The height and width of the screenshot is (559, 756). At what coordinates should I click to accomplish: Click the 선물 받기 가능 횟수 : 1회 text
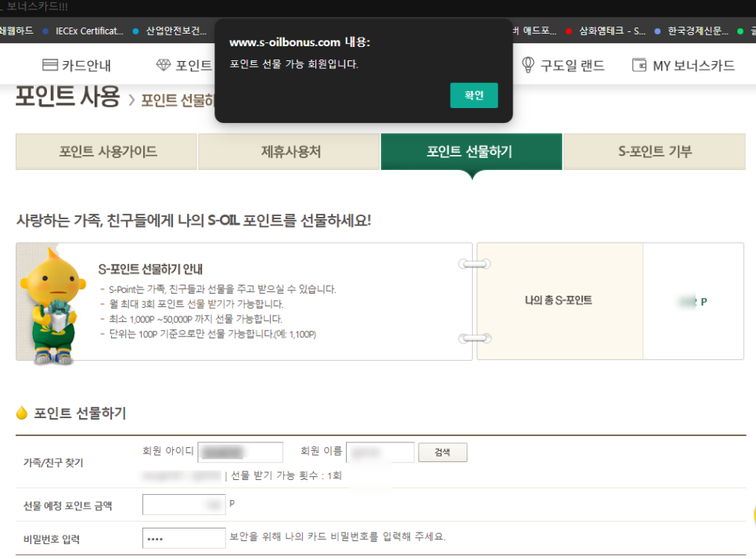[x=286, y=475]
